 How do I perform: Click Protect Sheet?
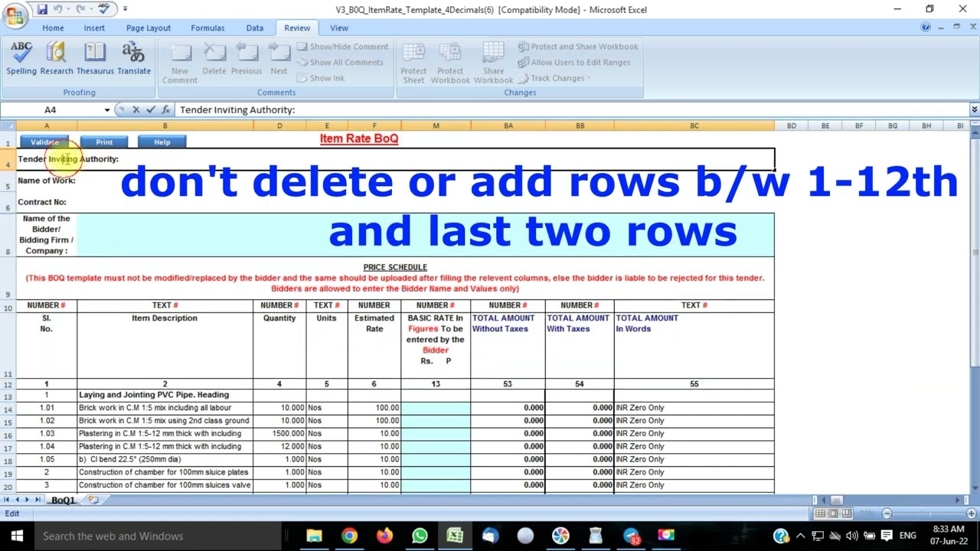(413, 63)
